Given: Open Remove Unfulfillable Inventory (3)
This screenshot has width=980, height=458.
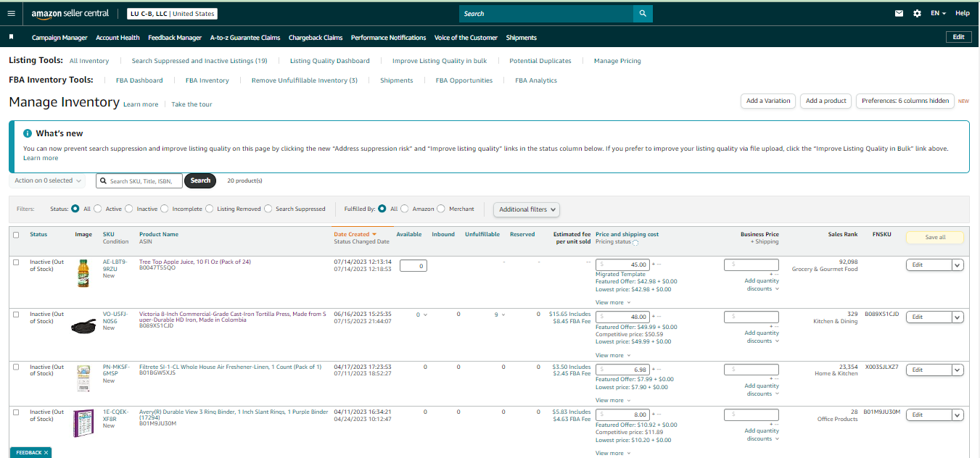Looking at the screenshot, I should (x=305, y=80).
